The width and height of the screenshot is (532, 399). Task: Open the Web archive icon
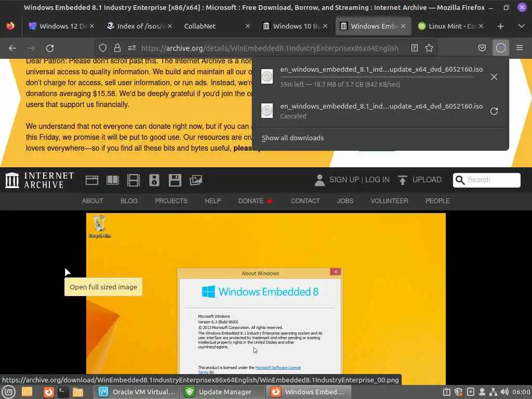coord(91,180)
